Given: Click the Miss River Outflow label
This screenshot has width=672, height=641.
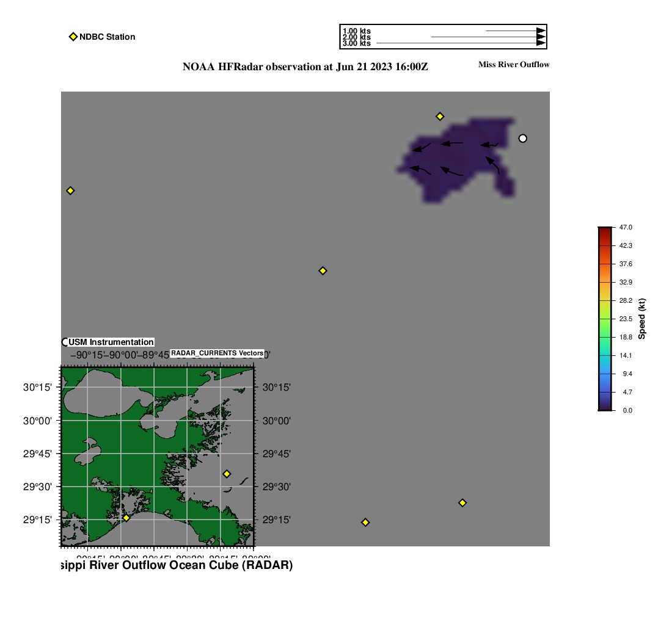Looking at the screenshot, I should click(514, 65).
